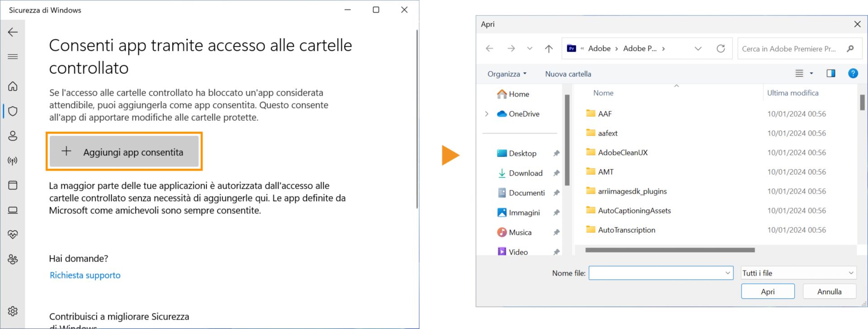Go up one folder level in Apri
The image size is (868, 329).
(x=549, y=48)
